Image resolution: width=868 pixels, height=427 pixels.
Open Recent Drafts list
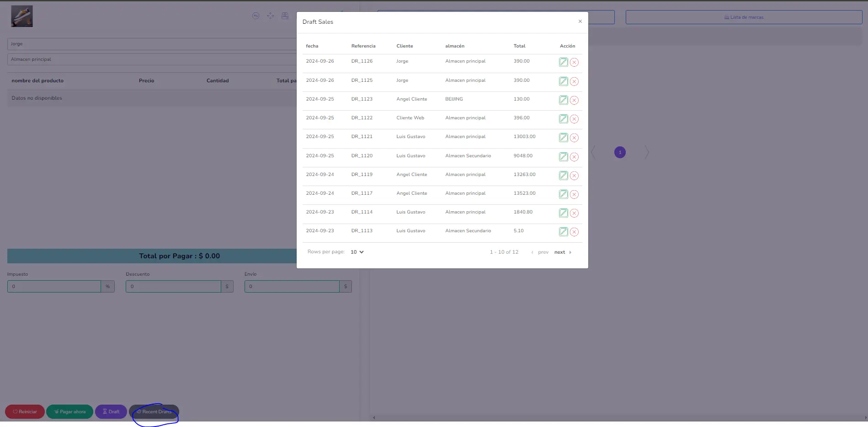[154, 411]
